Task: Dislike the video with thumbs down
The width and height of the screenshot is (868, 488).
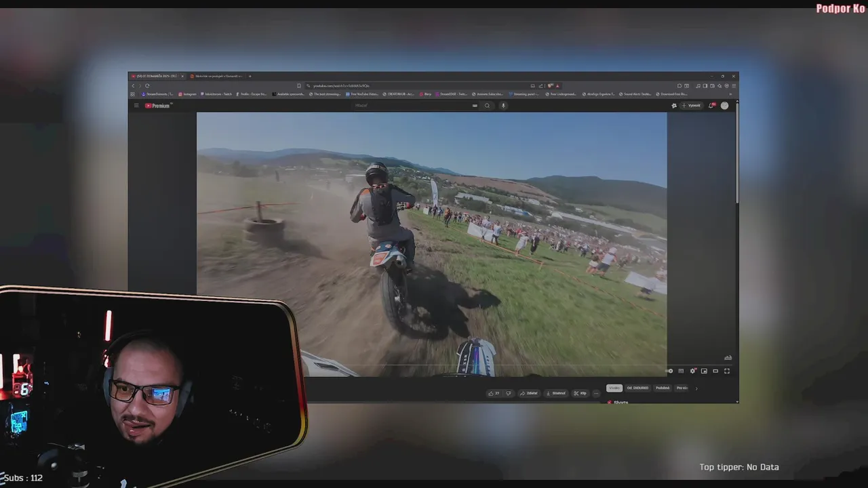Action: 508,393
